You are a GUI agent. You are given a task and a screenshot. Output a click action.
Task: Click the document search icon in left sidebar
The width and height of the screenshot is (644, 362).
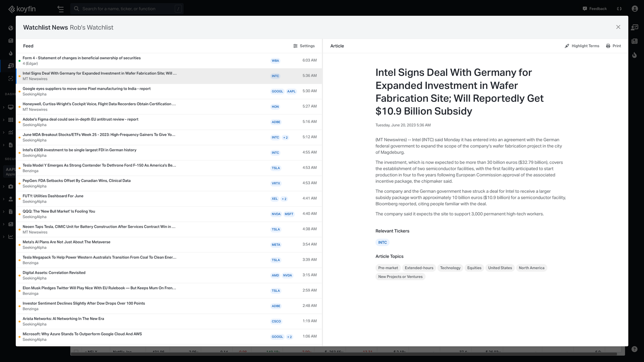[x=11, y=145]
